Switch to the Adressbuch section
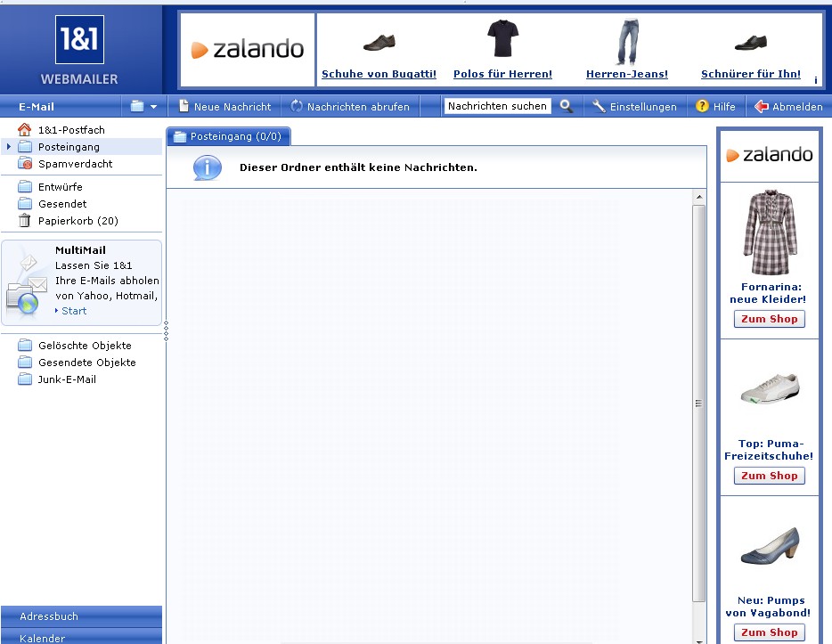This screenshot has width=832, height=644. 81,616
